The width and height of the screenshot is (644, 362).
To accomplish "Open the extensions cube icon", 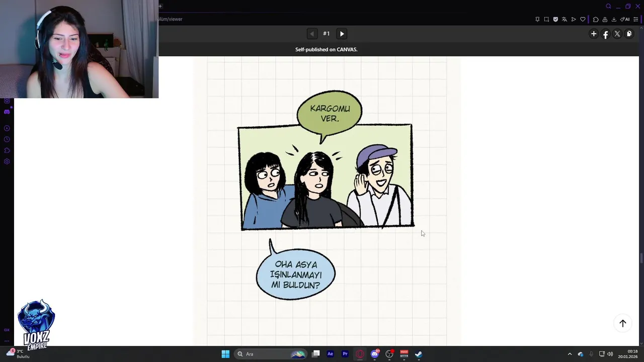I will click(596, 19).
